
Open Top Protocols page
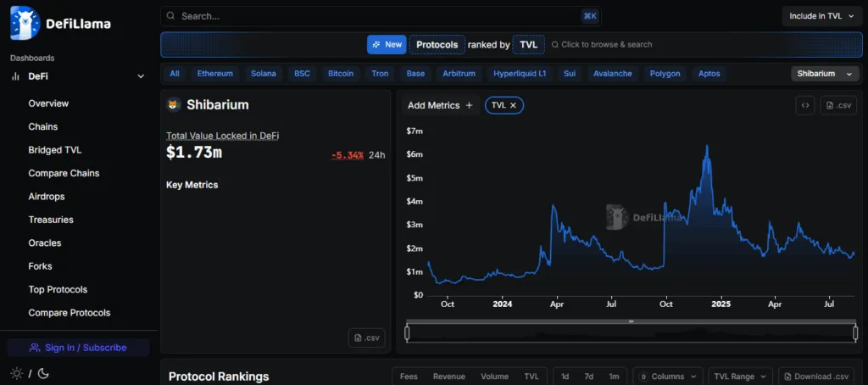click(x=58, y=290)
